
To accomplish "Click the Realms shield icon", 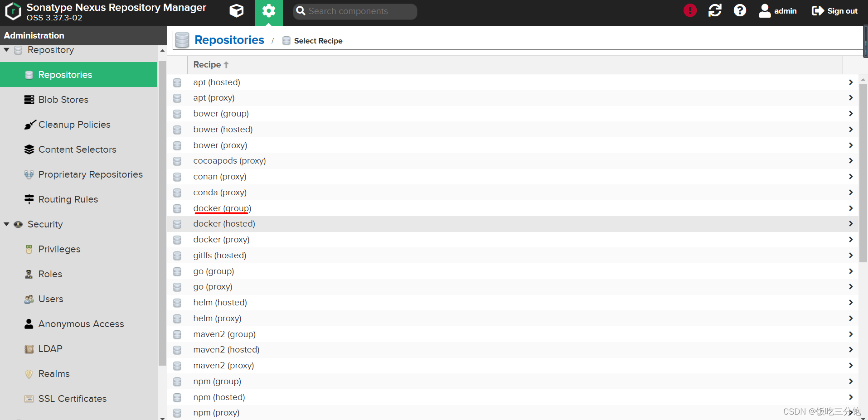I will [x=29, y=374].
